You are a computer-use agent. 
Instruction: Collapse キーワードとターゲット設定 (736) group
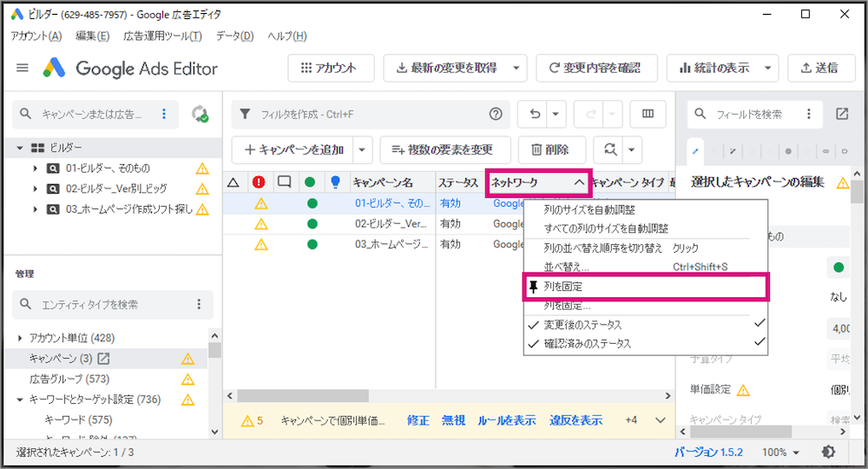[x=20, y=400]
